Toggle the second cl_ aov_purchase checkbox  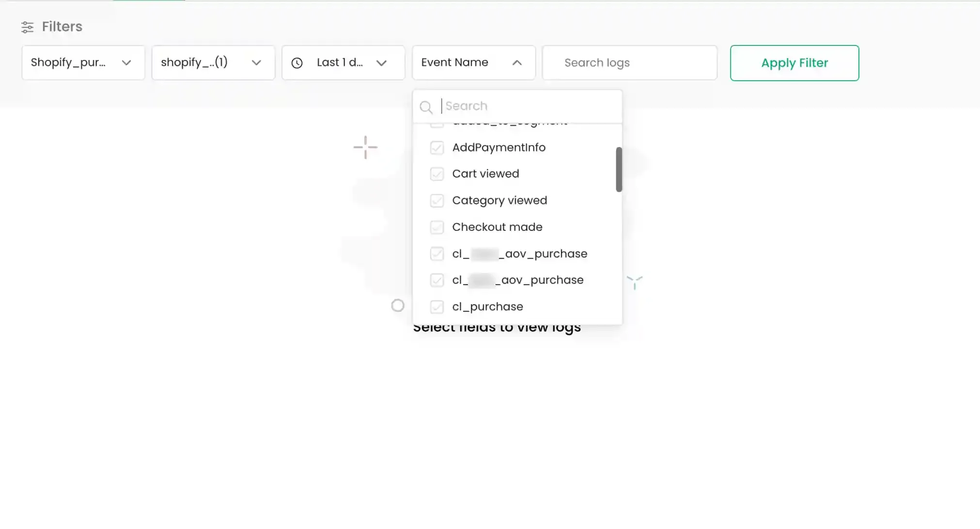pyautogui.click(x=437, y=280)
